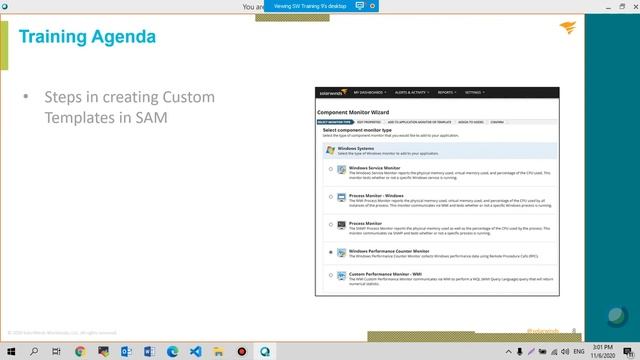This screenshot has width=640, height=360.
Task: Open Edit Properties wizard step
Action: click(x=369, y=122)
